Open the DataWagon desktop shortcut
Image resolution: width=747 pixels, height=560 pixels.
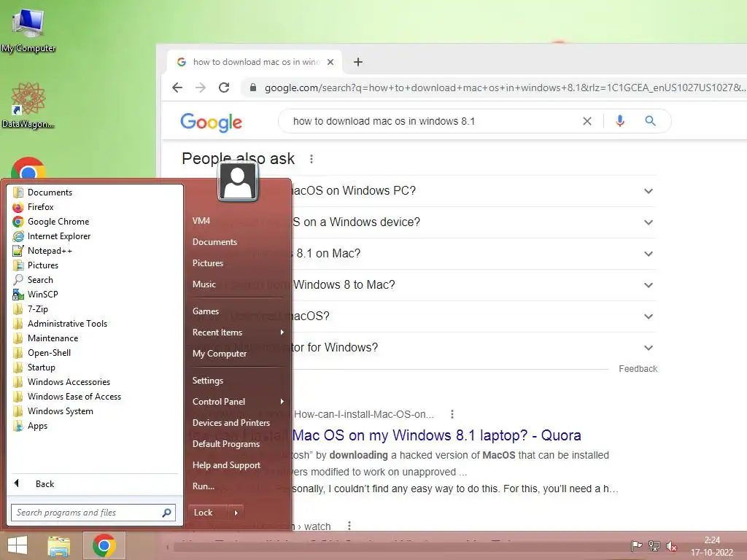coord(28,106)
